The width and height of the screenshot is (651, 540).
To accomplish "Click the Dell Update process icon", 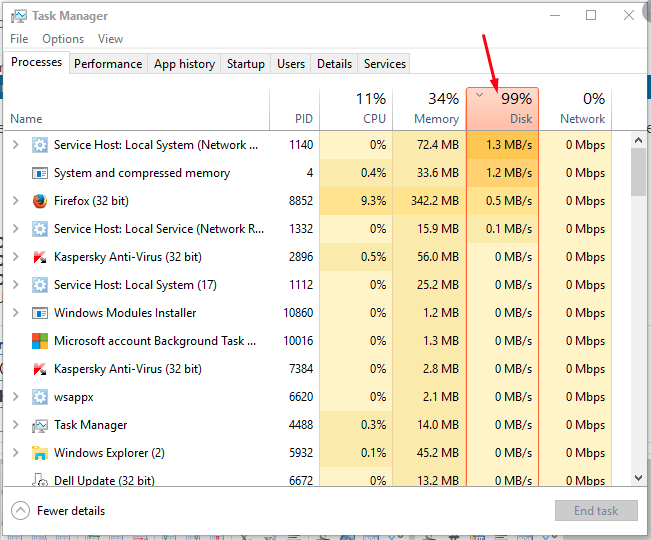I will tap(40, 479).
